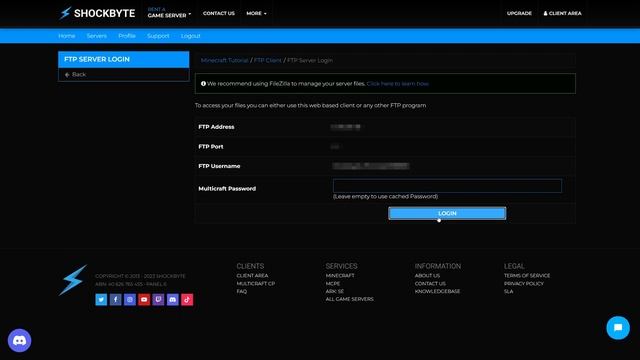The height and width of the screenshot is (360, 640).
Task: Click the FTP Client breadcrumb
Action: tap(268, 60)
